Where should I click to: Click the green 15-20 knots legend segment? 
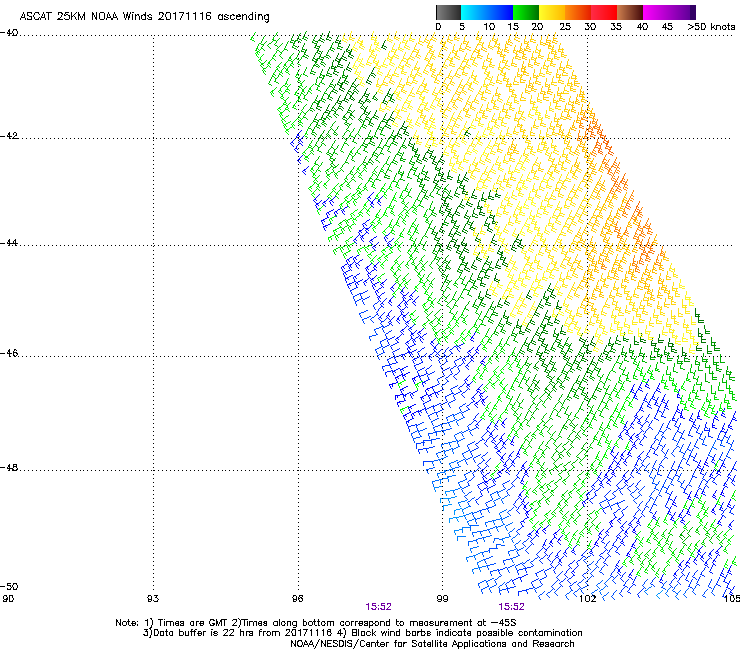[x=526, y=12]
